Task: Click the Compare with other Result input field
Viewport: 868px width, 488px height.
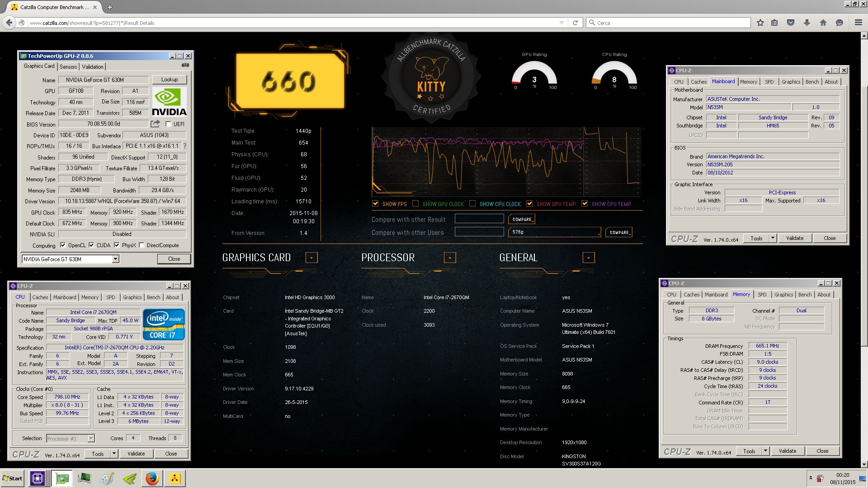Action: pos(479,219)
